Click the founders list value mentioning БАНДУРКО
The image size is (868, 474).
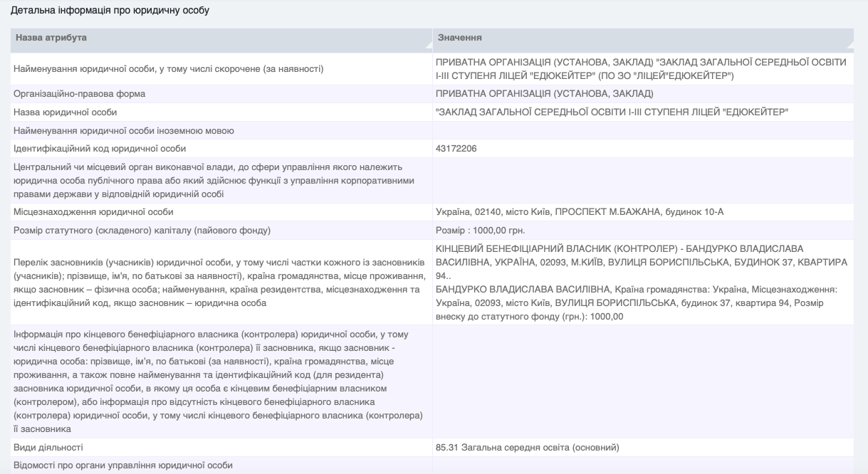[641, 283]
